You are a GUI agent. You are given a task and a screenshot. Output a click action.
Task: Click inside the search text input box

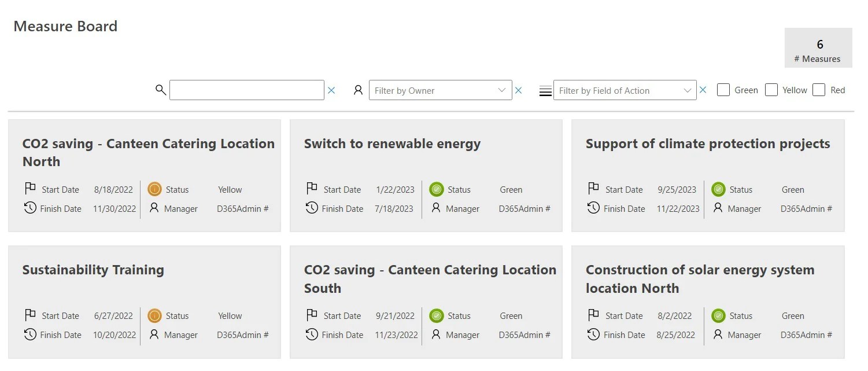coord(246,90)
